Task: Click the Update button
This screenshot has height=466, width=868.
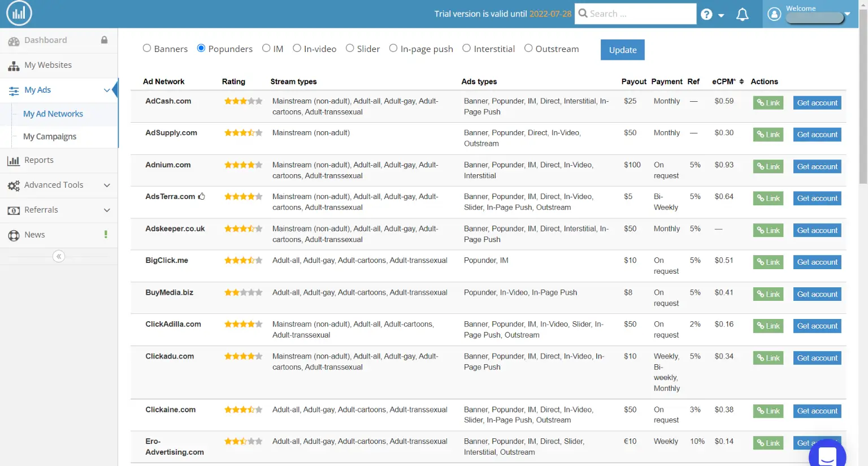Action: (623, 50)
